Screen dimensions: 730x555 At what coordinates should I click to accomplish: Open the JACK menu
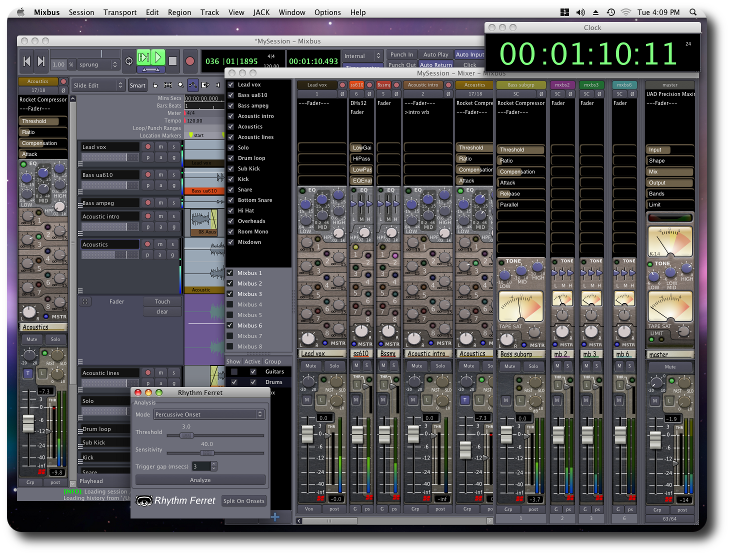[x=262, y=13]
